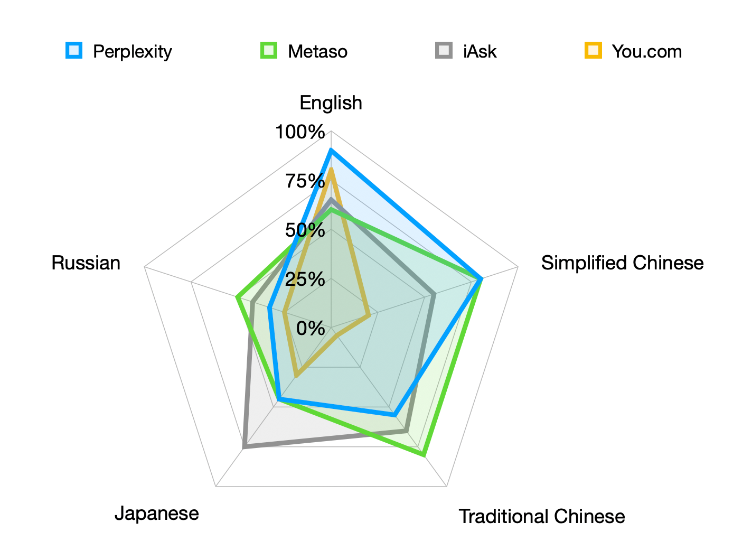752x560 pixels.
Task: Click the 100% gridline label
Action: [x=300, y=132]
